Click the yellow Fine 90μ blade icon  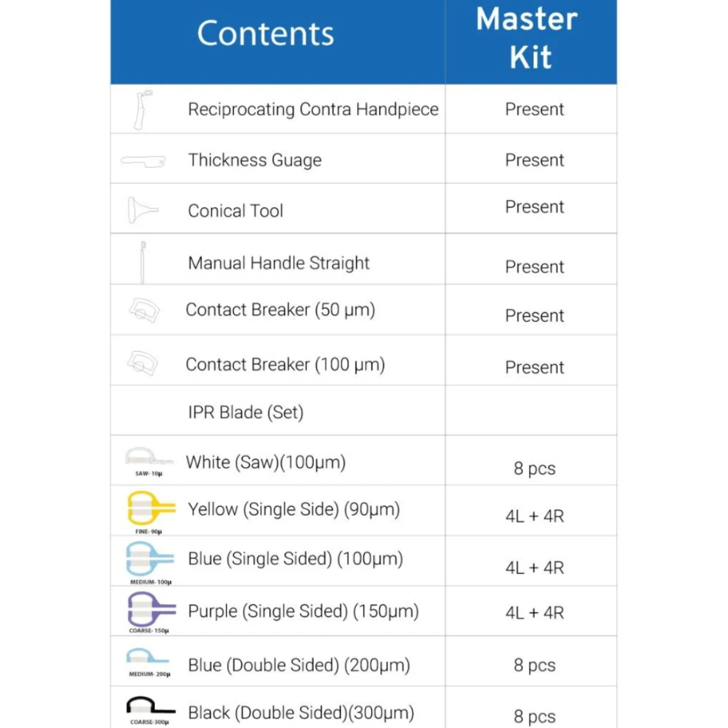pyautogui.click(x=150, y=508)
